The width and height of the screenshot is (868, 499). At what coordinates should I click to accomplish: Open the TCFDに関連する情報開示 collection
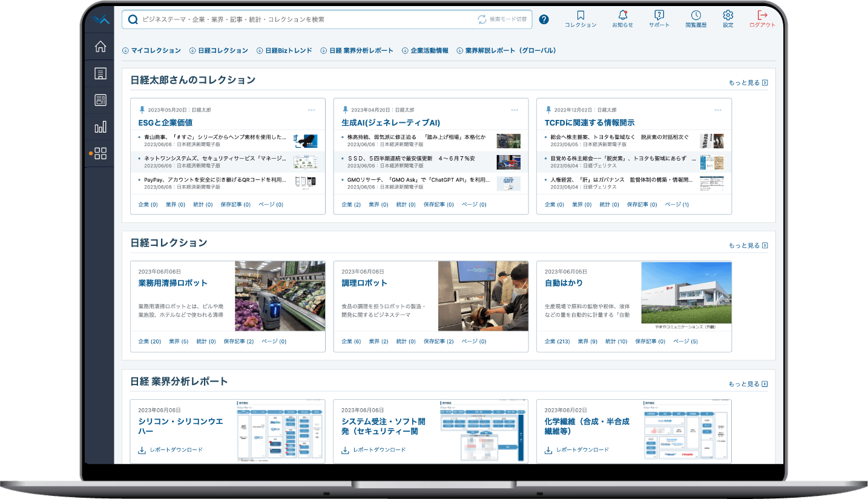tap(590, 123)
